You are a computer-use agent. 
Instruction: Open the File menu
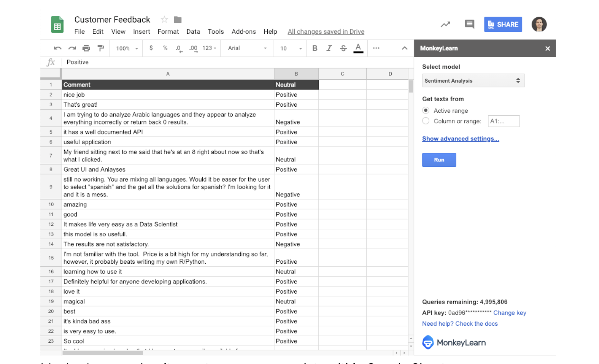click(79, 31)
